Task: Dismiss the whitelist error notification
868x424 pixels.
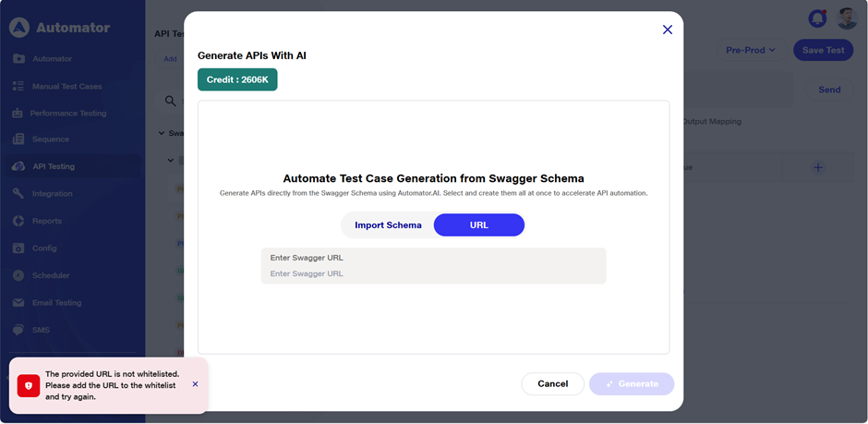Action: coord(195,384)
